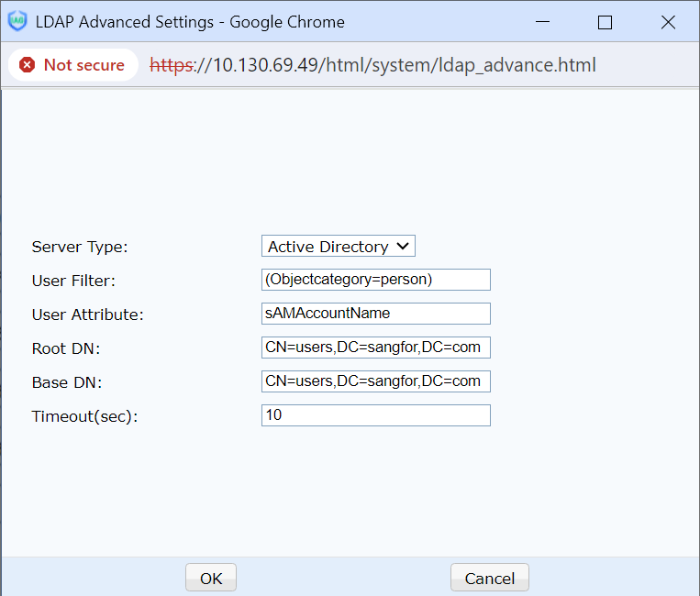Image resolution: width=700 pixels, height=596 pixels.
Task: Click the Not secure warning badge
Action: tap(72, 65)
